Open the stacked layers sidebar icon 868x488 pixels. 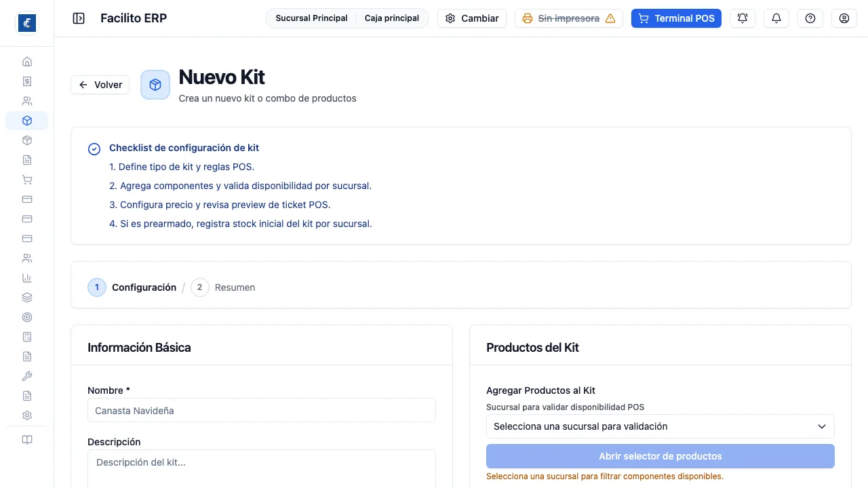[27, 298]
